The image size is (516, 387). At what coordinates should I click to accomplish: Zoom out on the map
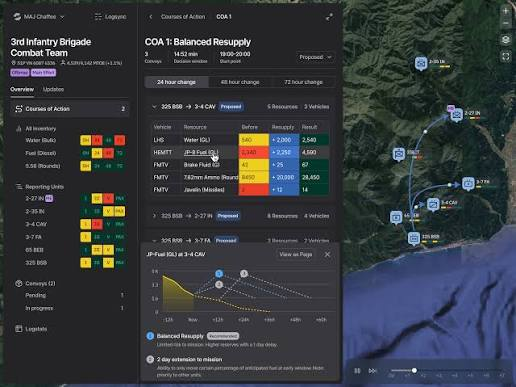click(506, 23)
